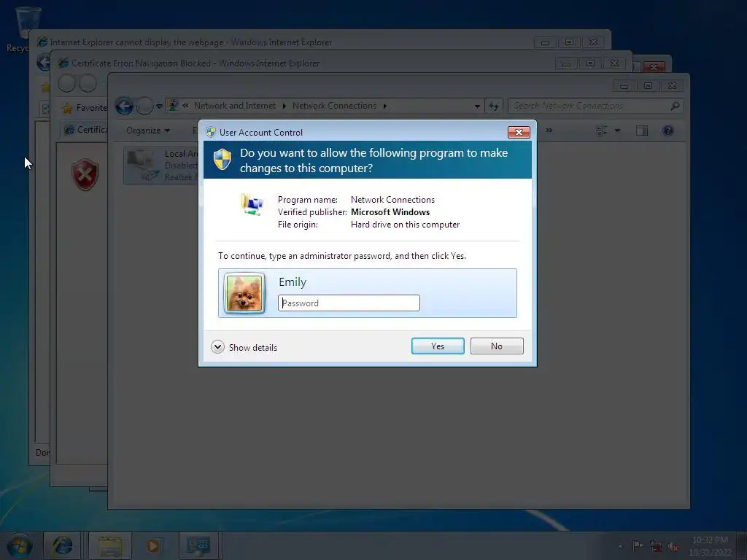Click Emily's dog account picture
The image size is (747, 560).
coord(244,293)
